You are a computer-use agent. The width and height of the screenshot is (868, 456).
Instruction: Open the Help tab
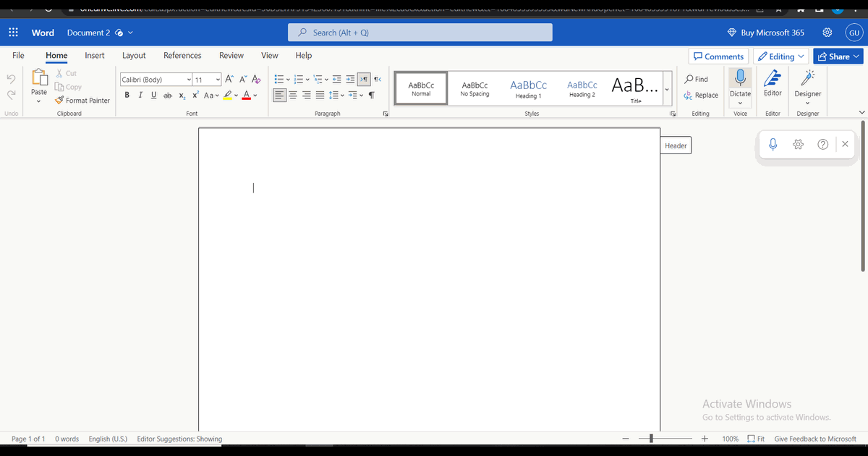point(304,55)
